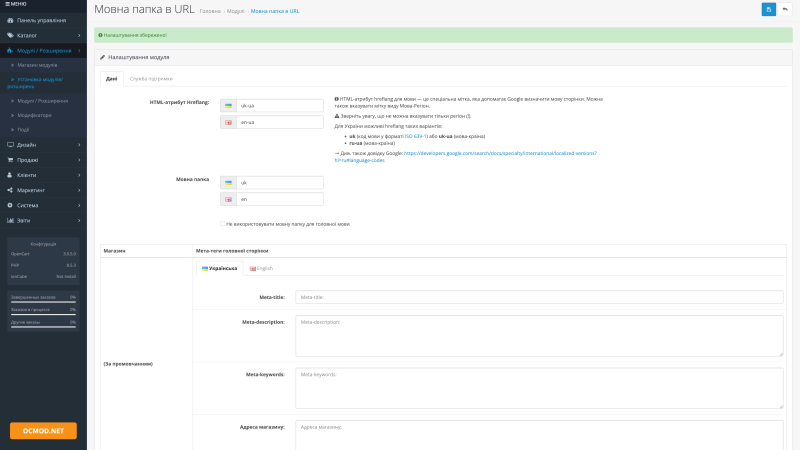The height and width of the screenshot is (450, 800).
Task: Click the dashboard icon in the sidebar
Action: coord(10,20)
